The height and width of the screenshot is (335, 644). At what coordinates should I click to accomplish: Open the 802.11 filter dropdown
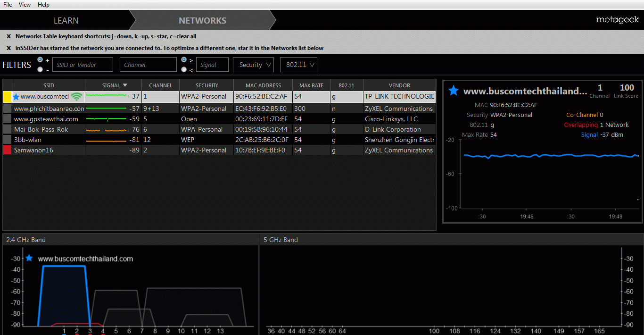298,65
